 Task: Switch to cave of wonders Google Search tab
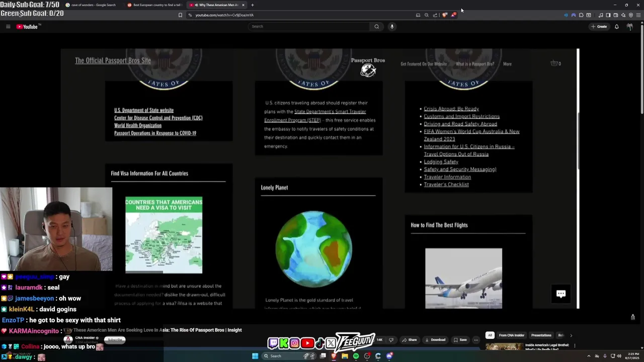(93, 5)
